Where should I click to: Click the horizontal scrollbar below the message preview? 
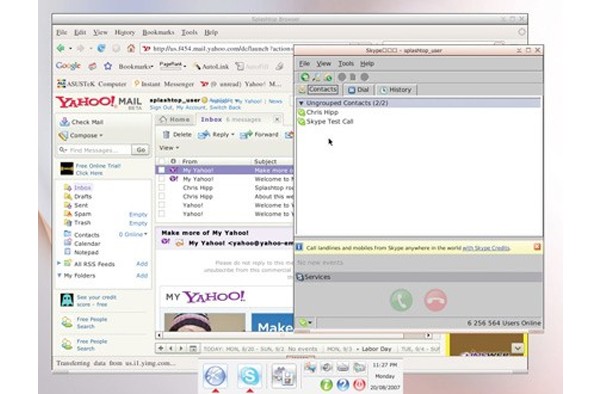(x=294, y=335)
